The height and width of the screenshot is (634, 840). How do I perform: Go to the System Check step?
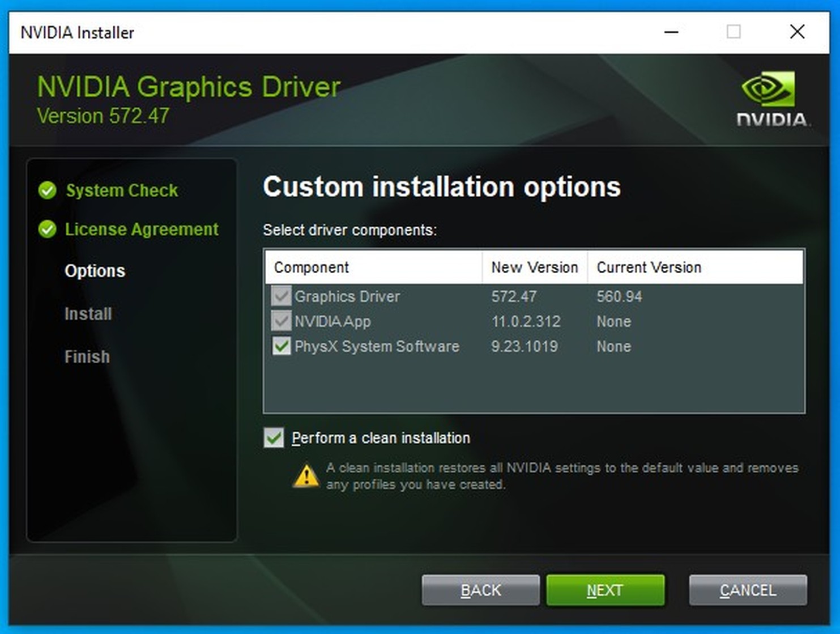[x=122, y=190]
